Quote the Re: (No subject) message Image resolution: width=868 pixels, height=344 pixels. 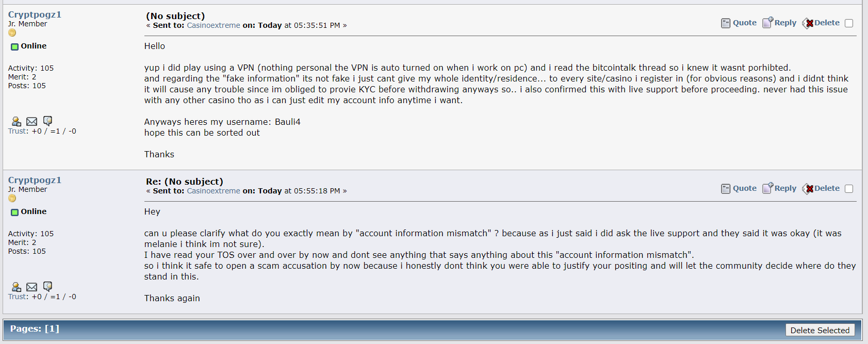pyautogui.click(x=739, y=188)
